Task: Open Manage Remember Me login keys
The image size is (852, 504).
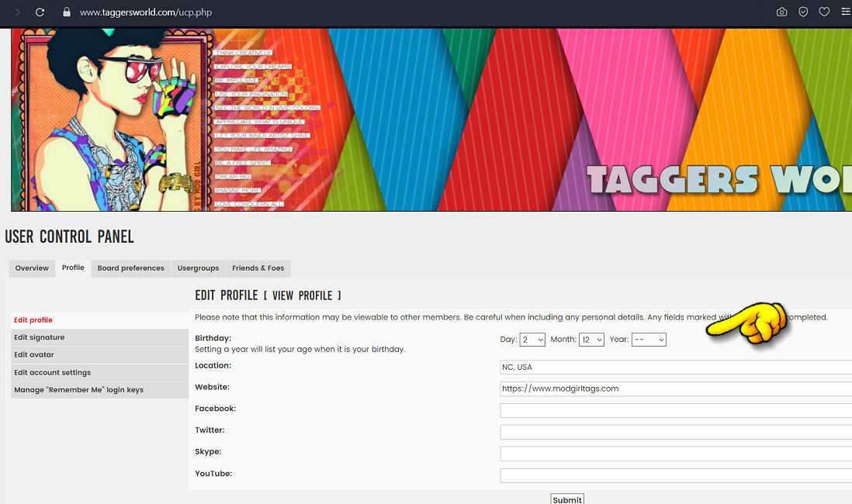Action: pyautogui.click(x=99, y=390)
